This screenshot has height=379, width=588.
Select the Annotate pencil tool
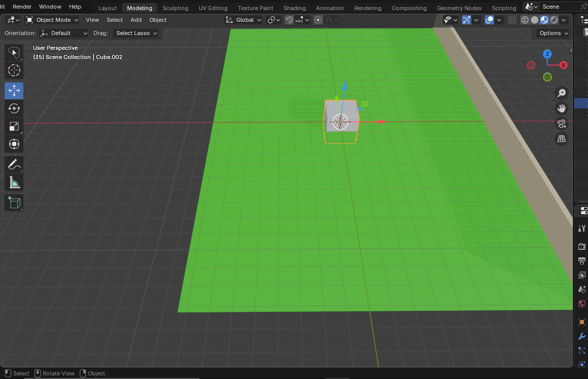(x=14, y=164)
